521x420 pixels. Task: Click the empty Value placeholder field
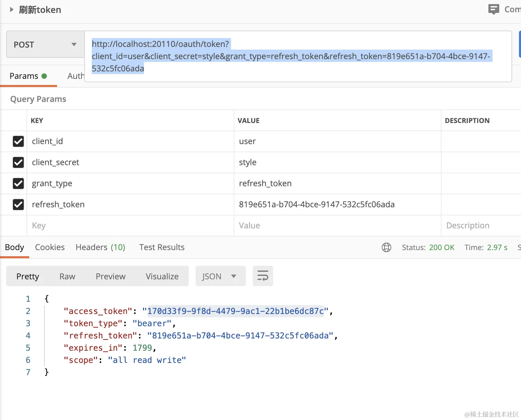tap(338, 226)
